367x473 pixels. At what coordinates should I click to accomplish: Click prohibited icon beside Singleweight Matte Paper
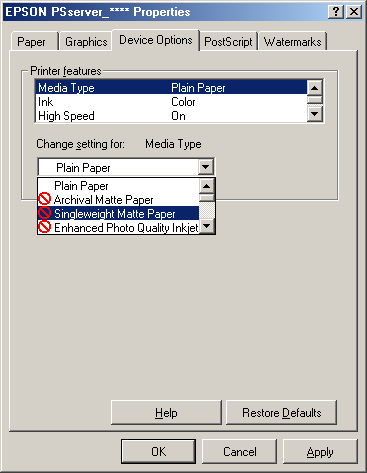pyautogui.click(x=44, y=213)
